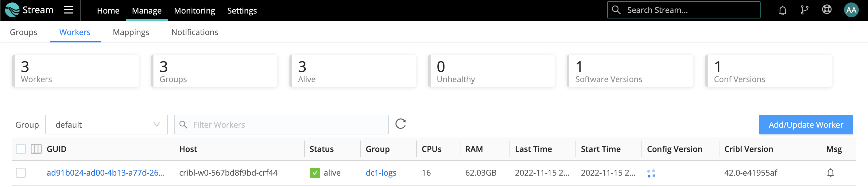Go to the Groups tab
Screen dimensions: 868x187
tap(24, 32)
